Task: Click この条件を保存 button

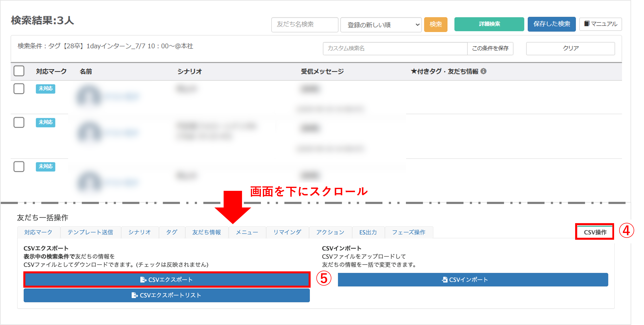Action: point(490,48)
